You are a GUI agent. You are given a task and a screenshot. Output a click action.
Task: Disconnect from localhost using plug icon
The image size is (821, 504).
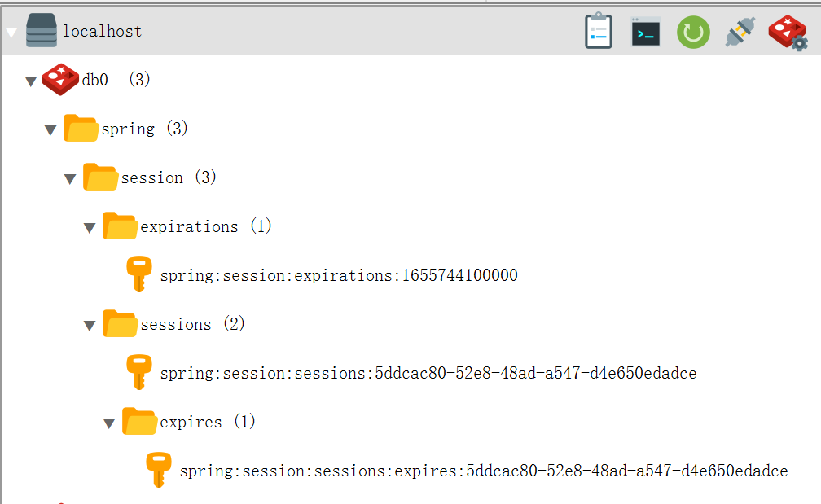click(x=740, y=32)
